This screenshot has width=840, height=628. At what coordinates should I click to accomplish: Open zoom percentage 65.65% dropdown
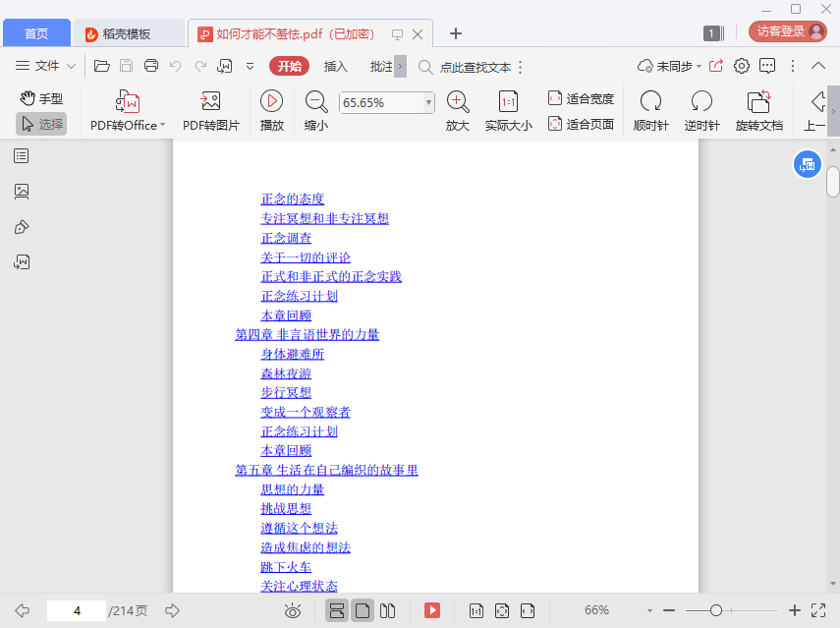(x=428, y=102)
